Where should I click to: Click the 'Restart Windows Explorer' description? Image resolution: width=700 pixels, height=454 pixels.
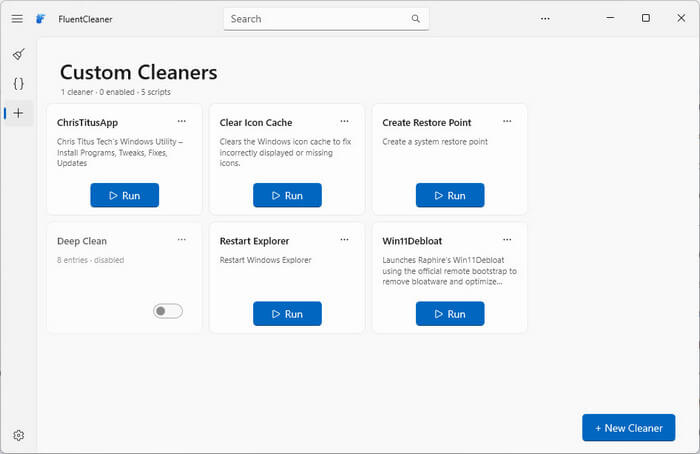265,260
